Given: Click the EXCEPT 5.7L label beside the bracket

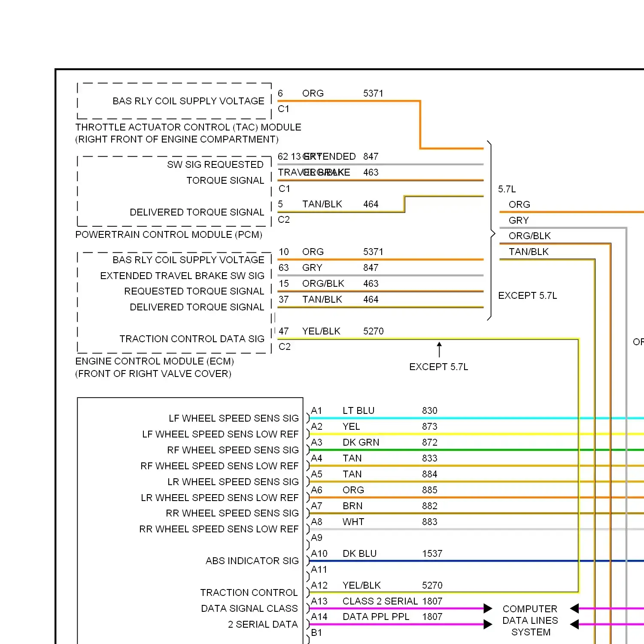Looking at the screenshot, I should tap(528, 295).
